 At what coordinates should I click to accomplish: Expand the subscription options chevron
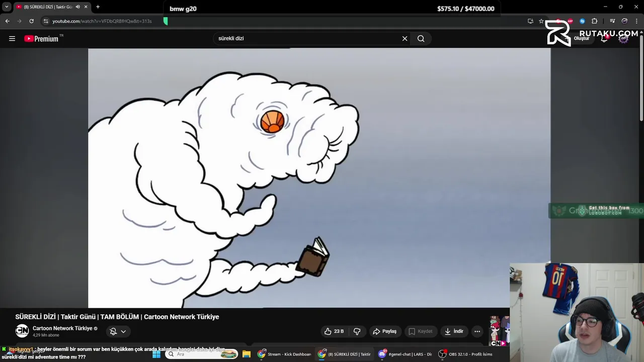click(123, 331)
